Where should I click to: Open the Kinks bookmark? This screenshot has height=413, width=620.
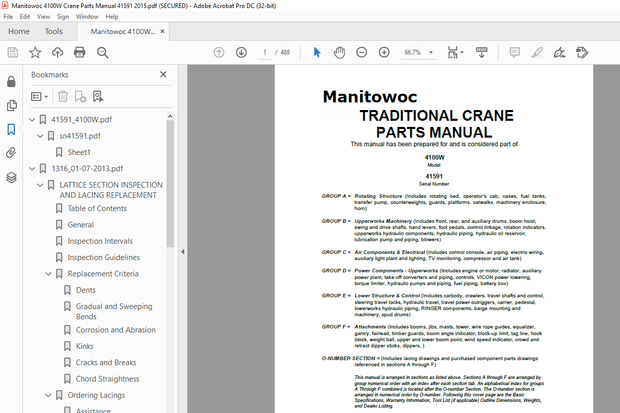coord(85,346)
